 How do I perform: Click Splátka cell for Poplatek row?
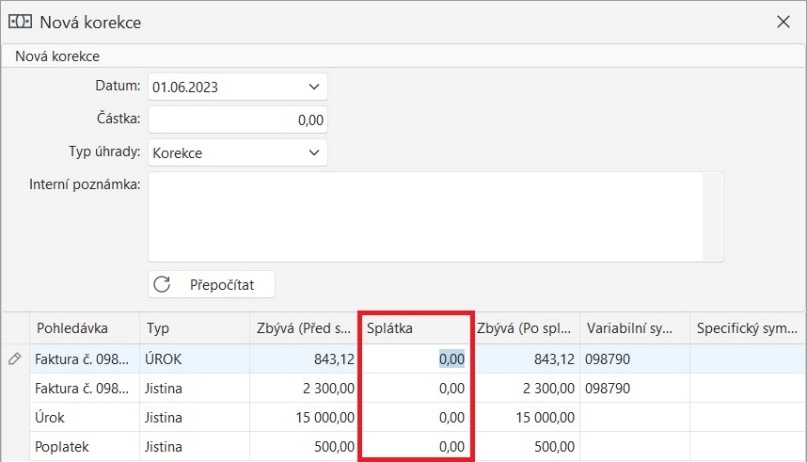click(x=415, y=444)
